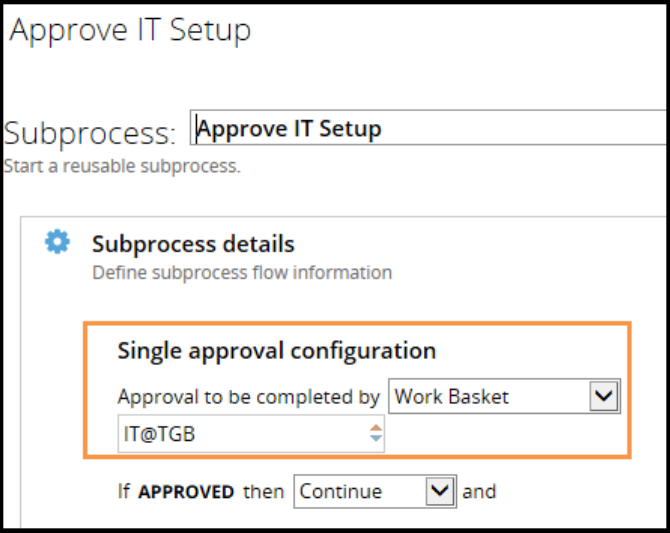The image size is (670, 533).
Task: Click the Single approval configuration heading
Action: 276,350
